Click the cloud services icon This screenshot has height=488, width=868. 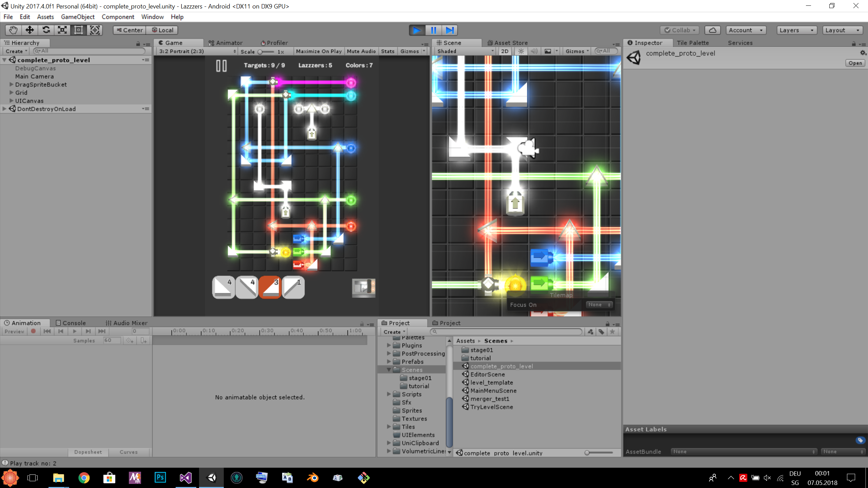click(x=712, y=30)
